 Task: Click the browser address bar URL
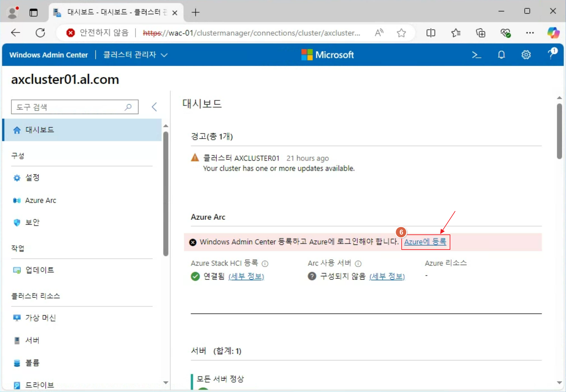click(252, 33)
